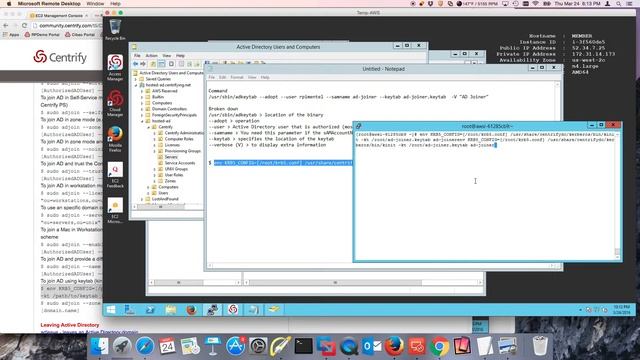
Task: Click Chrome back navigation button
Action: (x=6, y=25)
